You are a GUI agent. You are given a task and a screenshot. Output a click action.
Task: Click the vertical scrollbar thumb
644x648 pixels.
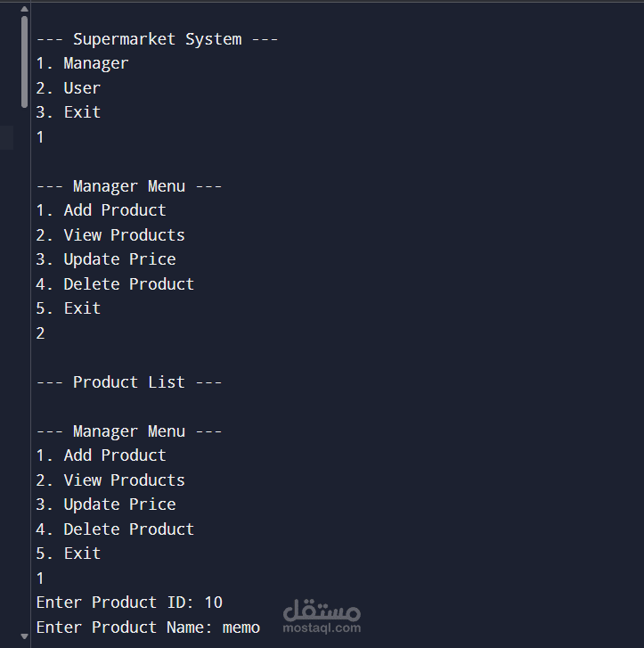pos(24,62)
